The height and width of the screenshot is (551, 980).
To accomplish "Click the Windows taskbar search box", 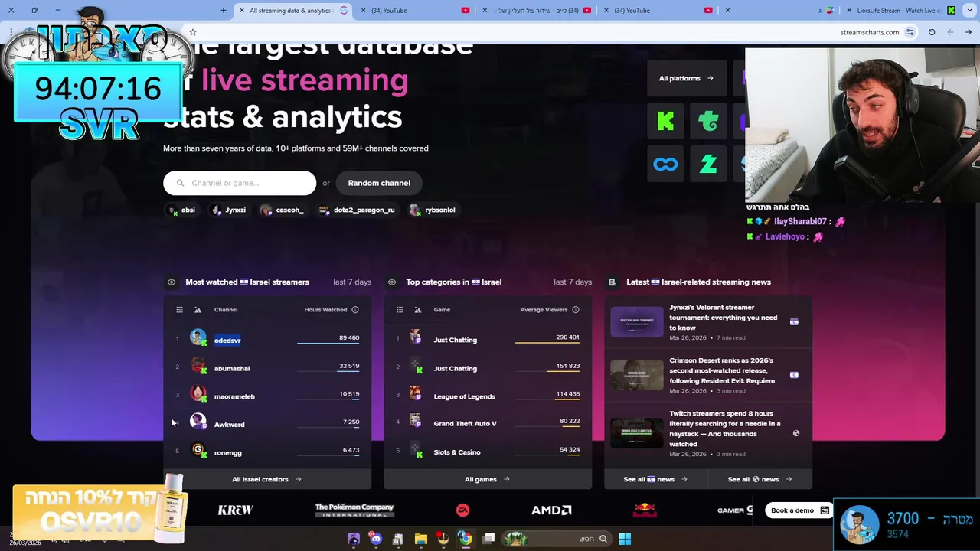I will click(557, 539).
